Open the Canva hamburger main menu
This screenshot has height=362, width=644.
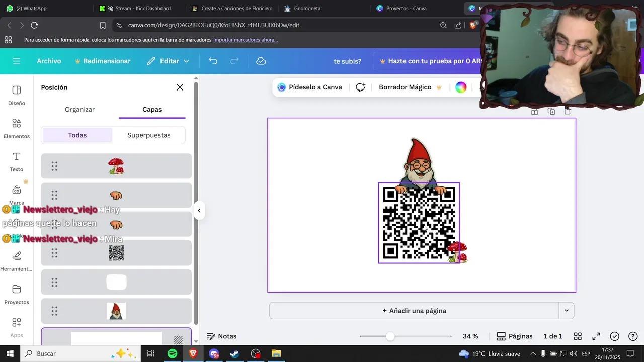[17, 61]
